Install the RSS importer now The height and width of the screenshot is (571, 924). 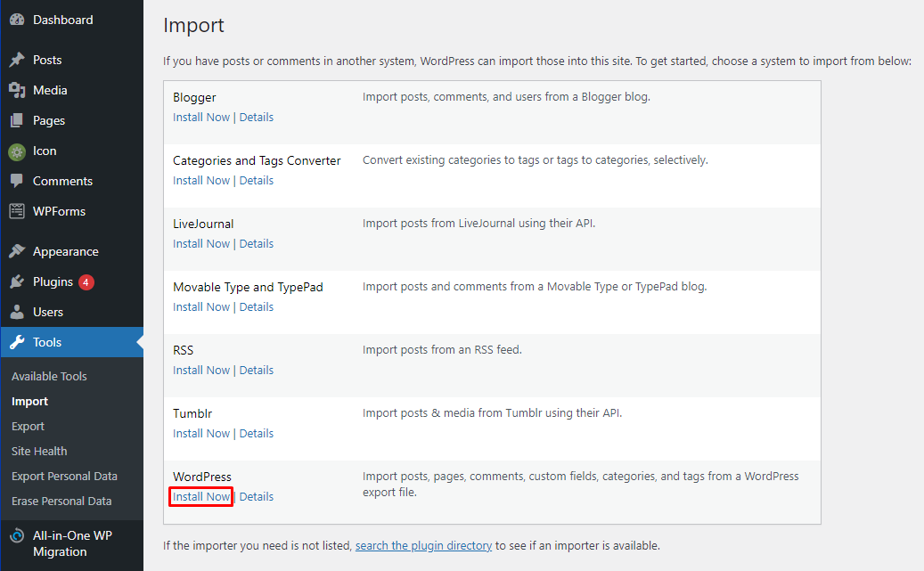pyautogui.click(x=201, y=370)
